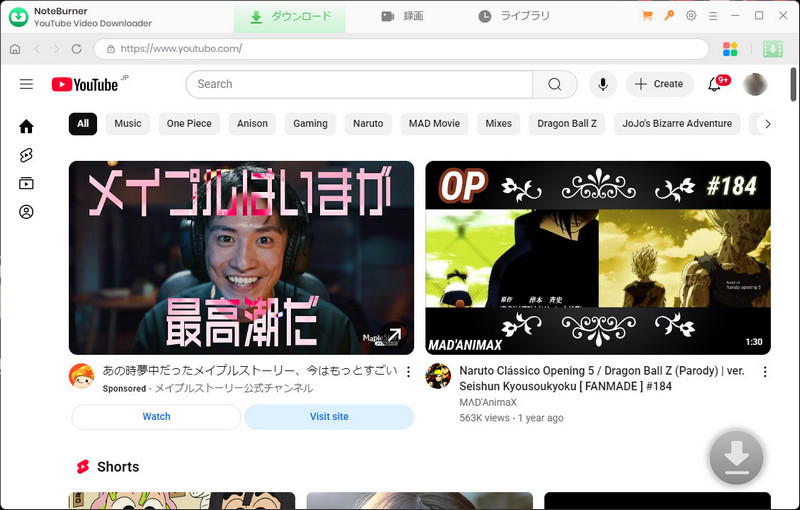This screenshot has height=510, width=800.
Task: Open the You profile sidebar icon
Action: coord(26,212)
